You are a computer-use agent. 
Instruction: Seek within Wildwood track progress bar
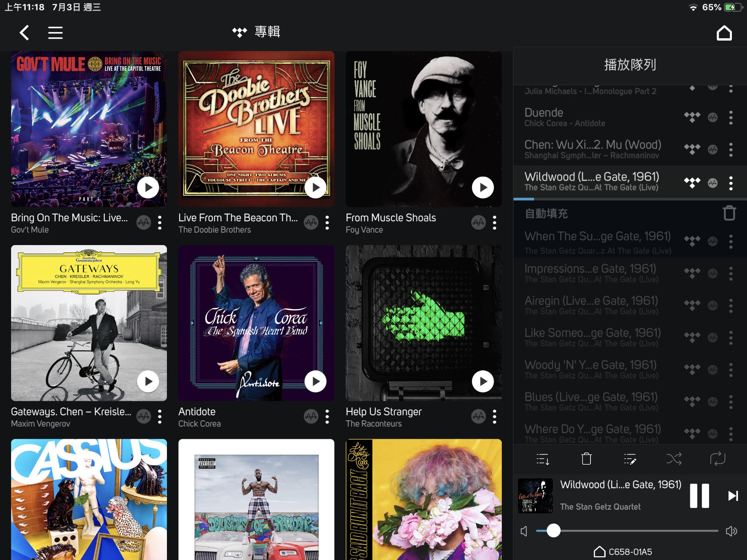(630, 199)
